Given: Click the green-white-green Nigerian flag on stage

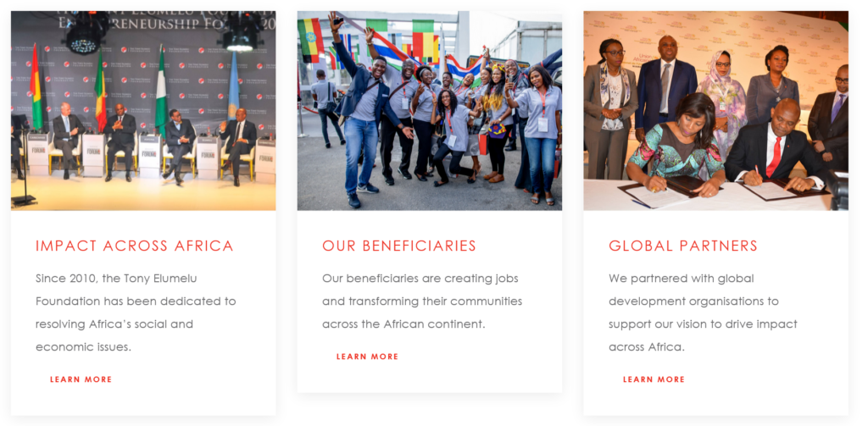Looking at the screenshot, I should tap(160, 92).
